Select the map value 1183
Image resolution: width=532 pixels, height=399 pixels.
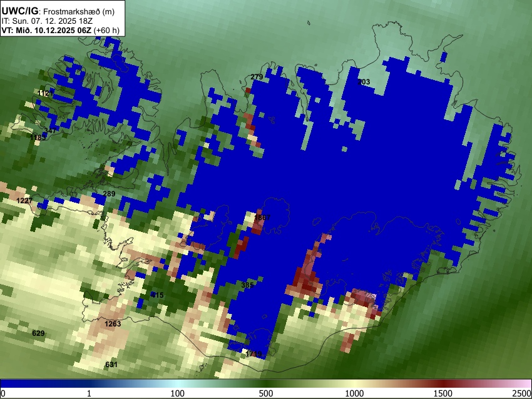(x=38, y=138)
